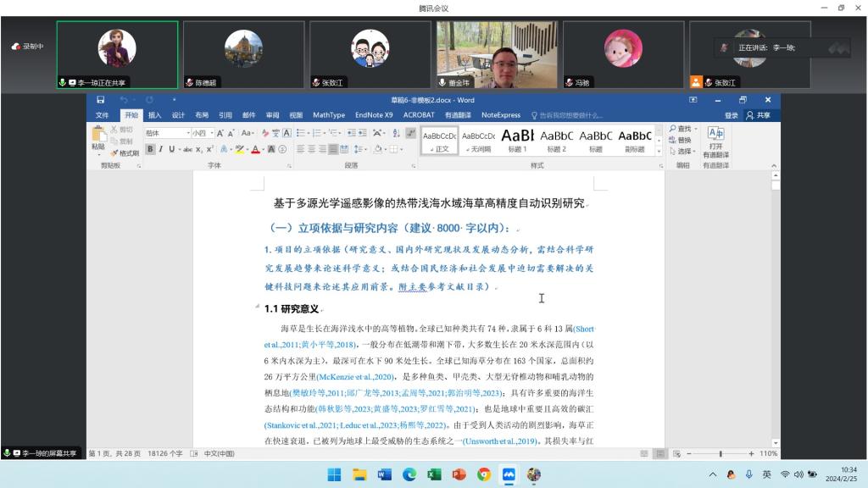Click the Increase Indent icon

[360, 133]
